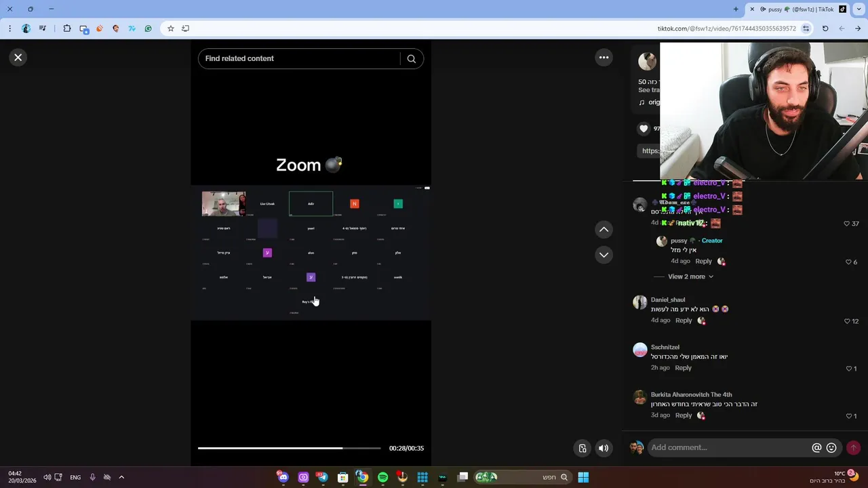
Task: Click Burkita Aharonovitch's avatar picture
Action: tap(640, 397)
